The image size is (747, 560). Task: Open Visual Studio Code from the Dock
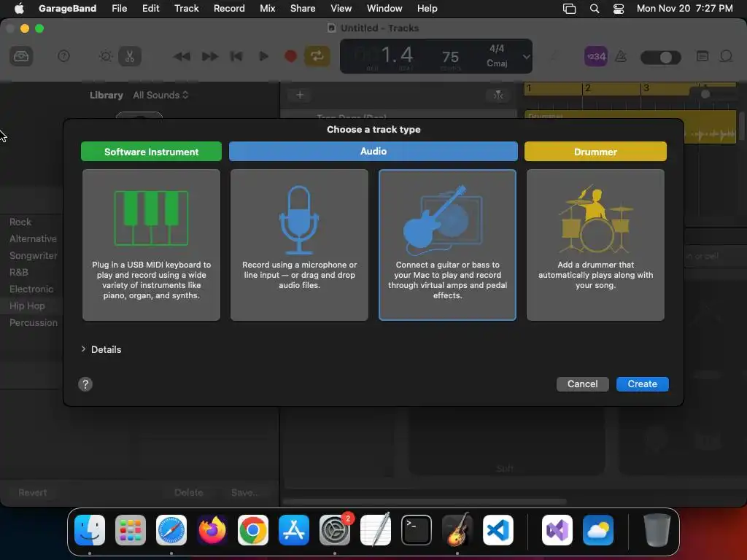coord(498,530)
